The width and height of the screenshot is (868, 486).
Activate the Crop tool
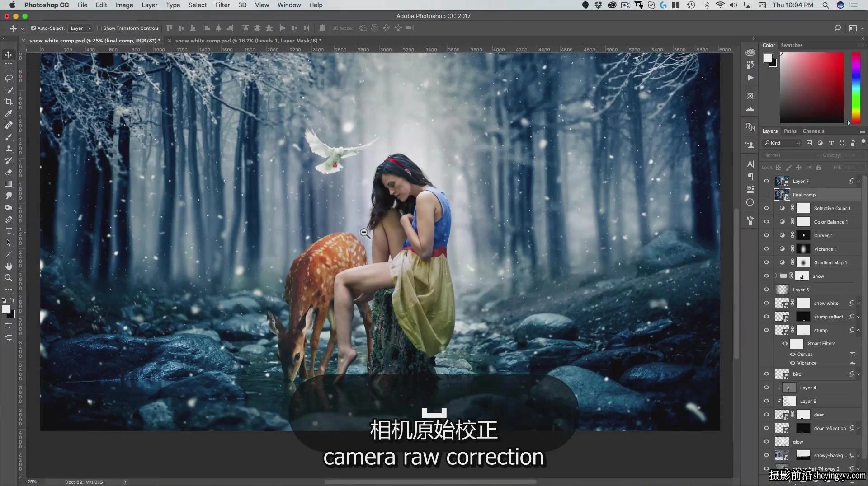coord(9,102)
